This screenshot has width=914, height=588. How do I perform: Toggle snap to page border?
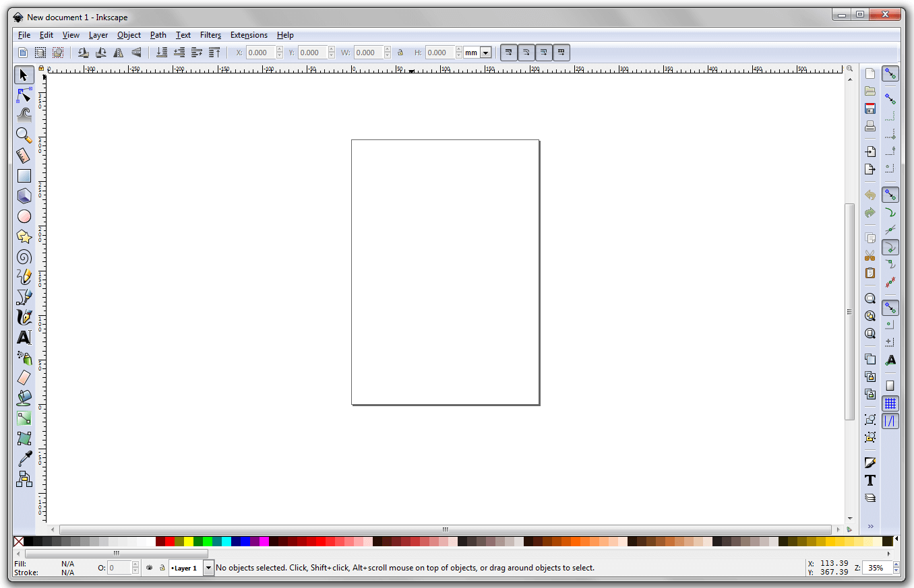click(890, 386)
